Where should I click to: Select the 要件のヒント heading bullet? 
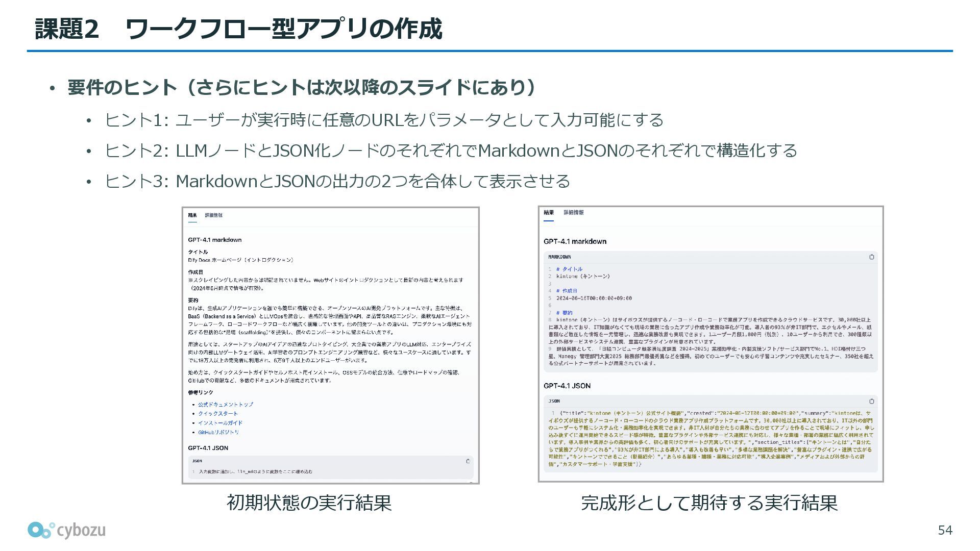pos(302,88)
